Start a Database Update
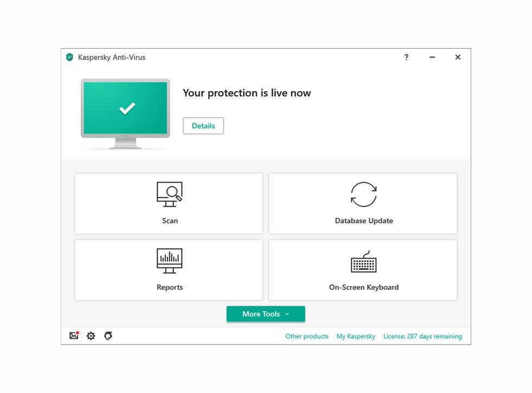The image size is (532, 393). coord(362,204)
